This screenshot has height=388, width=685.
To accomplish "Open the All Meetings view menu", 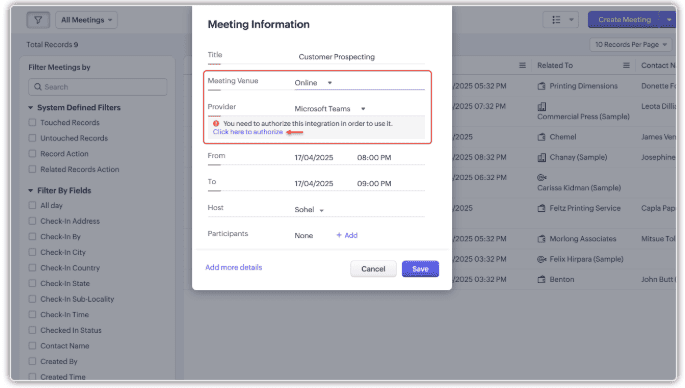I will click(86, 20).
